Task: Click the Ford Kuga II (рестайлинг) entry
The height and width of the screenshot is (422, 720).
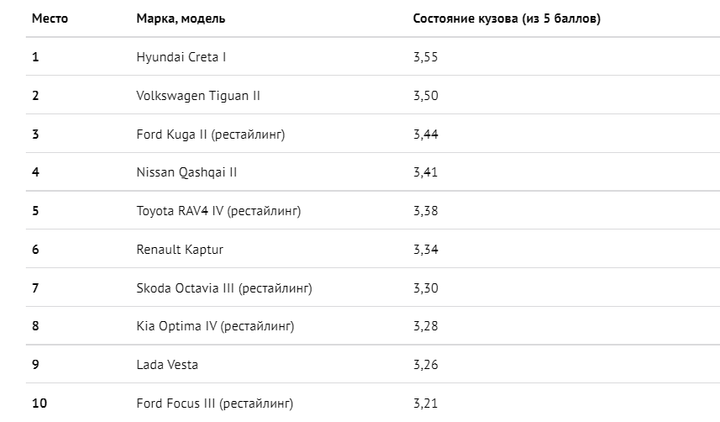Action: pyautogui.click(x=210, y=134)
